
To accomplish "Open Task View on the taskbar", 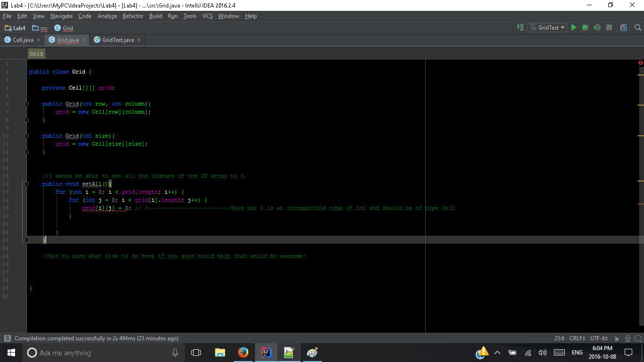I will [197, 353].
